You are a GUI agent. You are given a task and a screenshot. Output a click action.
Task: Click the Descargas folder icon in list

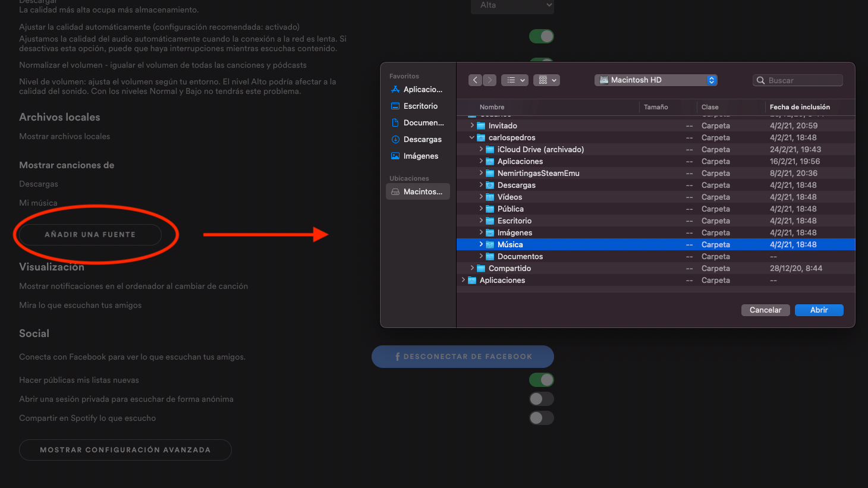coord(490,185)
